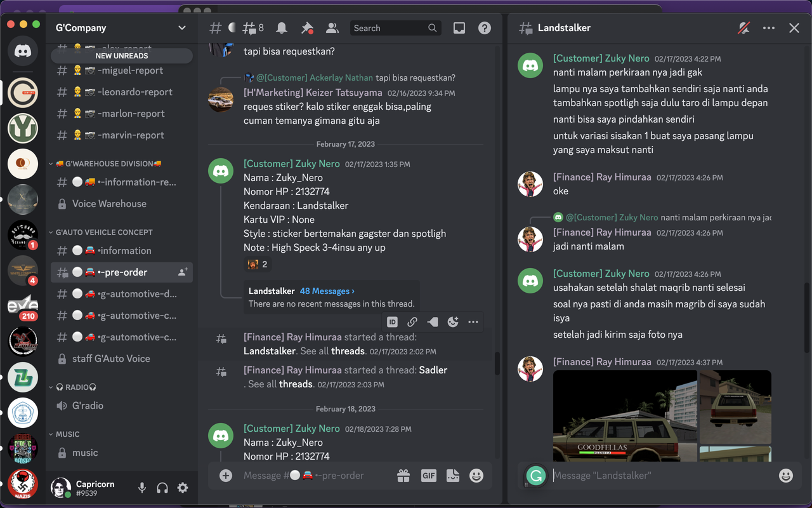Open the 48 Messages thread link
The width and height of the screenshot is (812, 508).
pos(327,291)
